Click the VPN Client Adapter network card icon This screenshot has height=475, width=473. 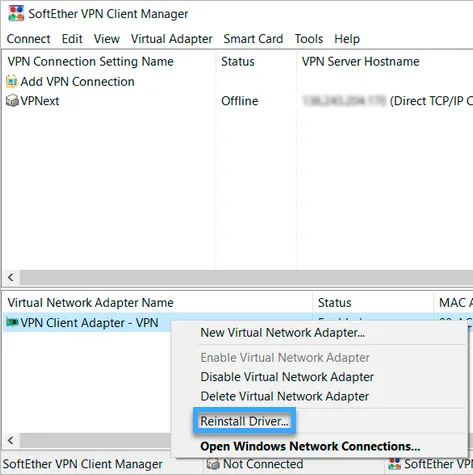[12, 322]
